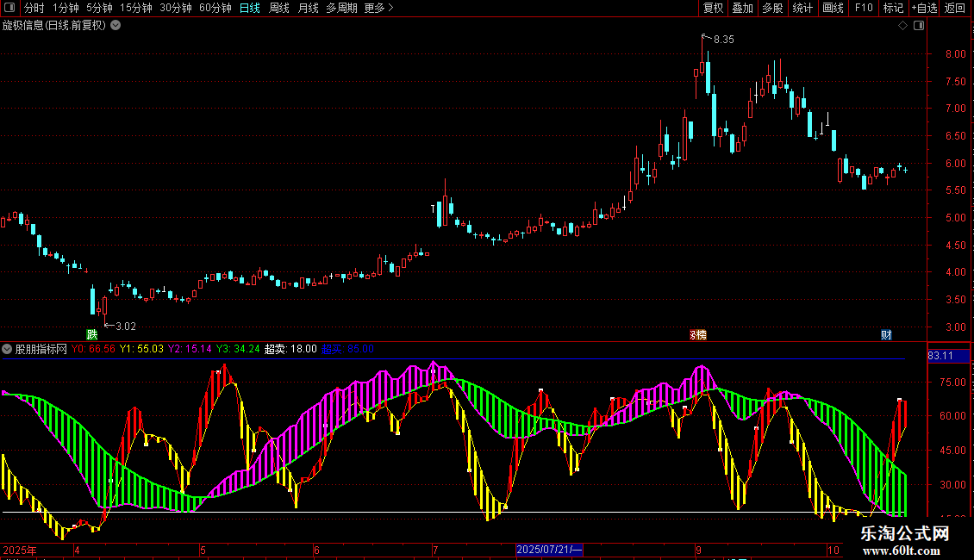The width and height of the screenshot is (974, 560).
Task: Select the 1分钟 period
Action: [x=66, y=8]
